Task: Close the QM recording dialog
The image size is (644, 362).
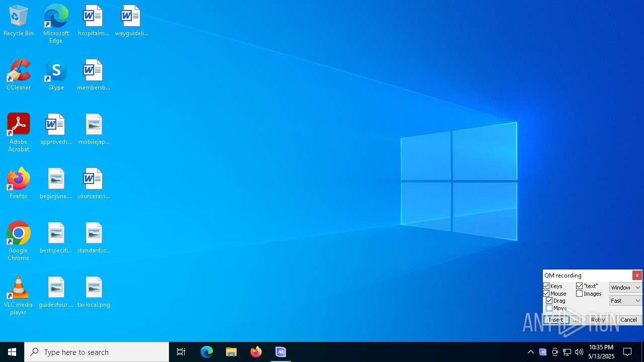Action: pyautogui.click(x=637, y=276)
